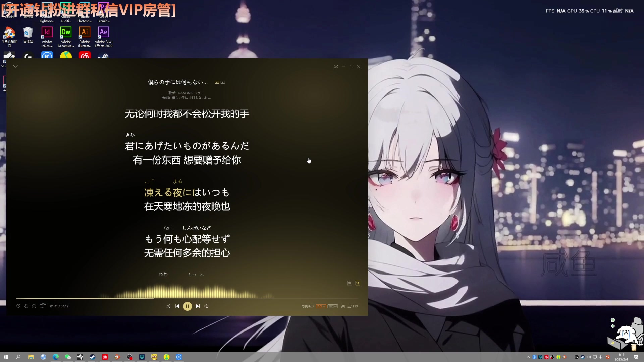Open Adobe Illustrator desktop shortcut
This screenshot has height=362, width=644.
pyautogui.click(x=85, y=37)
